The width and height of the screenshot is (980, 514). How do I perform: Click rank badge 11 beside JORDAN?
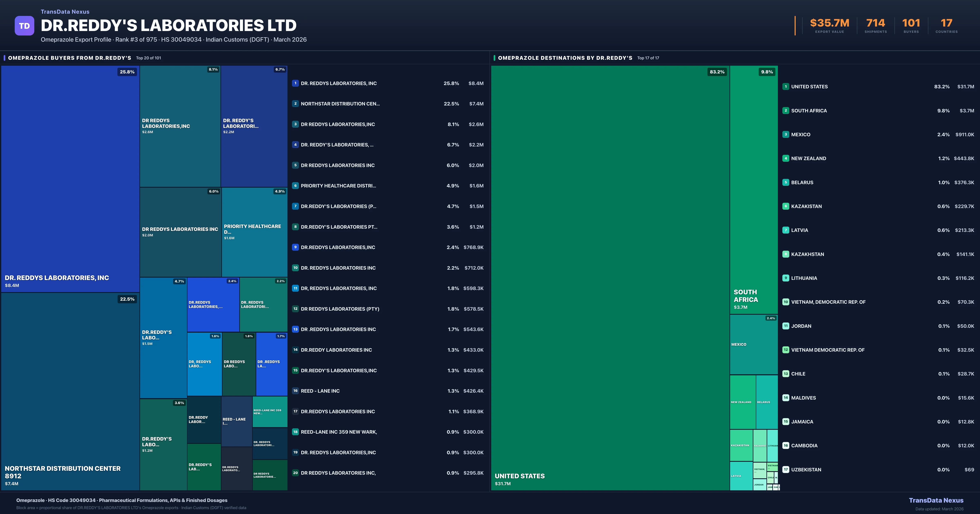click(786, 326)
